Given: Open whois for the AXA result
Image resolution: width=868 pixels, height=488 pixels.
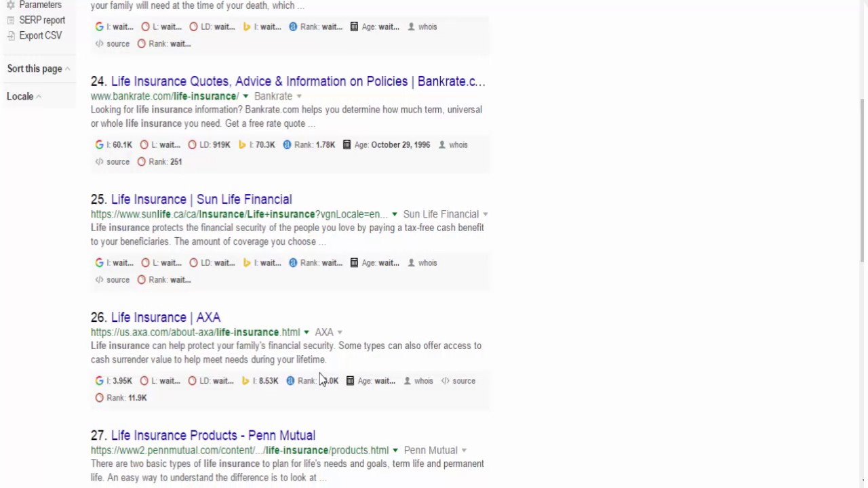Looking at the screenshot, I should point(418,380).
